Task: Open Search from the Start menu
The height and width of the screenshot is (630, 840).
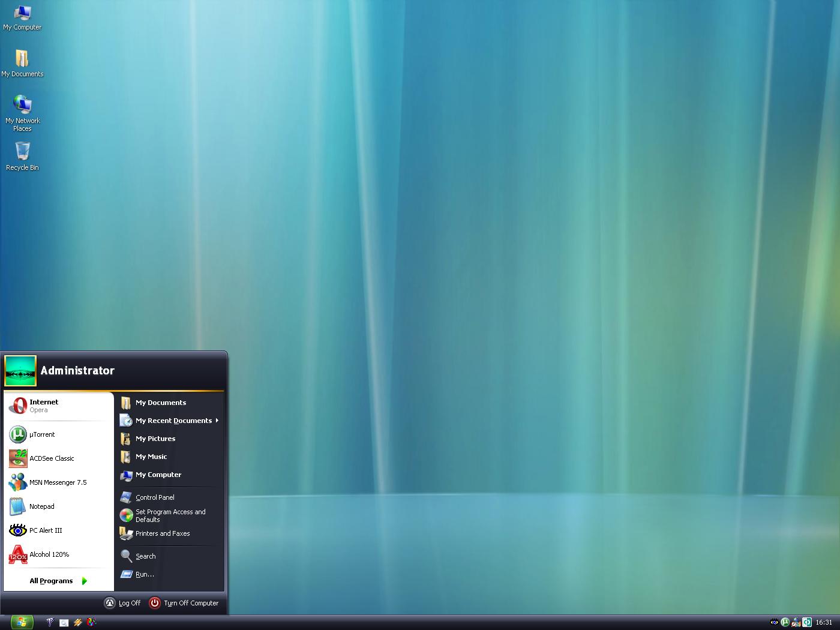Action: [x=170, y=556]
